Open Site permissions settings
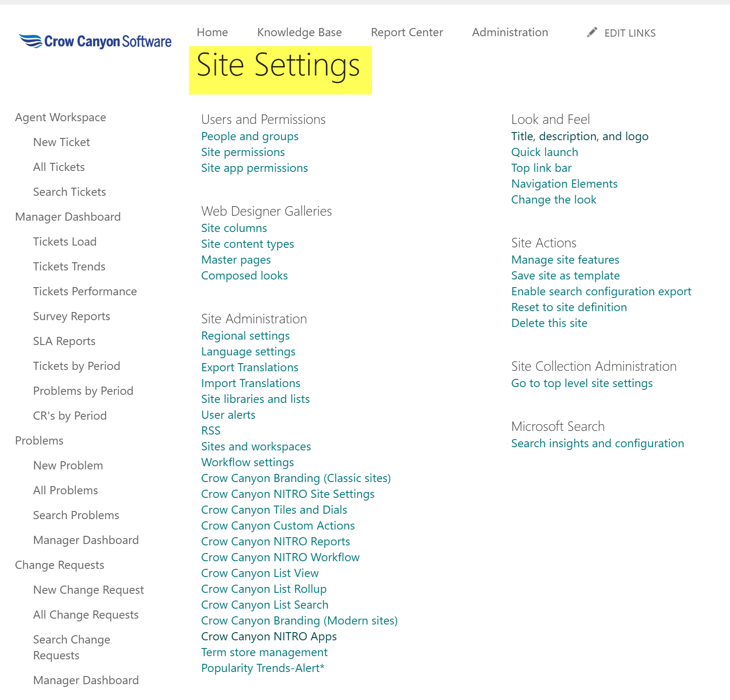The width and height of the screenshot is (730, 700). pyautogui.click(x=243, y=152)
